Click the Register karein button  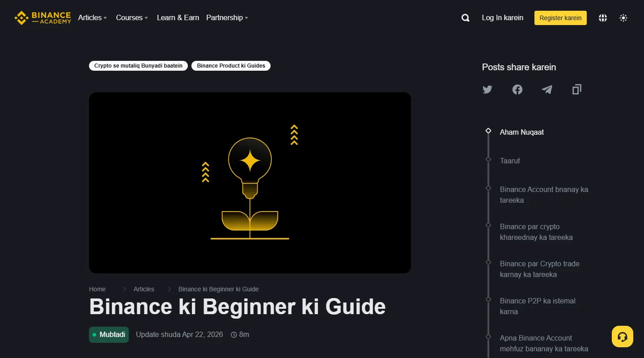(560, 18)
